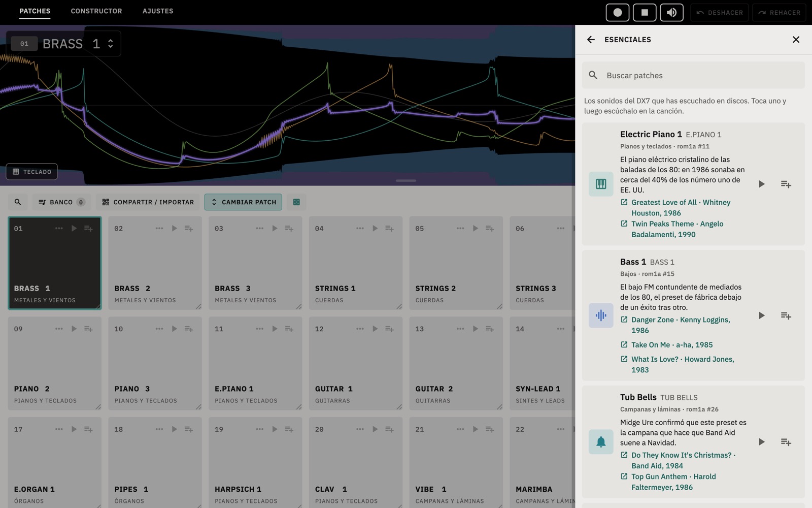Add patch 21 VIBE 1 to the bank
Image resolution: width=812 pixels, height=508 pixels.
(x=490, y=430)
